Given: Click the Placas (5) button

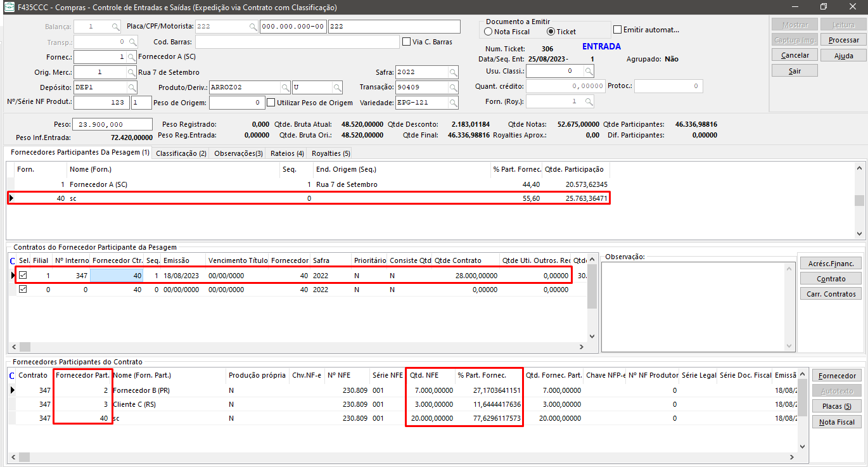Looking at the screenshot, I should tap(836, 406).
